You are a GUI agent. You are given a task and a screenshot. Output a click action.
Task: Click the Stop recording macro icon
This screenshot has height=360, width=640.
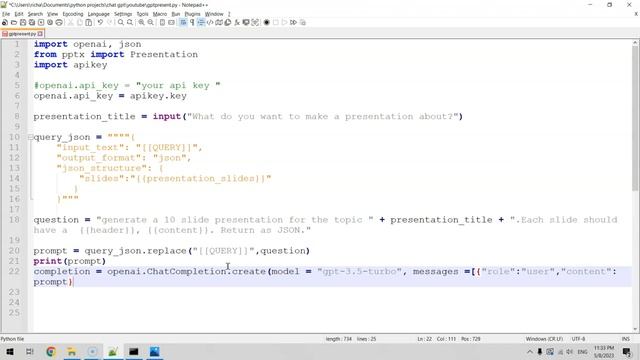tap(276, 22)
